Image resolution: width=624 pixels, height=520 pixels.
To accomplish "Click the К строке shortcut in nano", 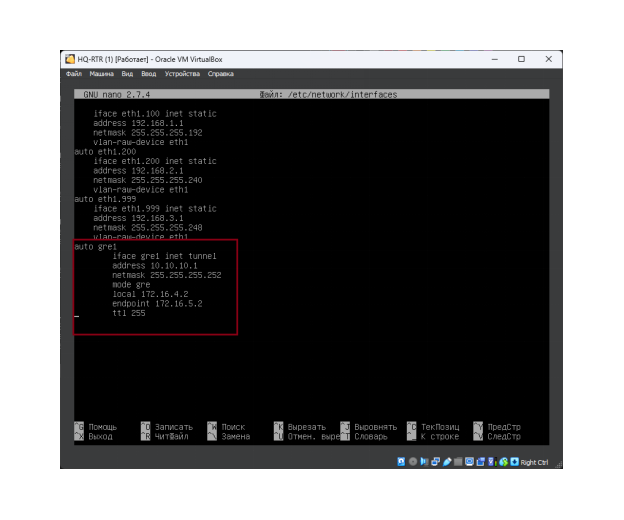I will tap(440, 436).
